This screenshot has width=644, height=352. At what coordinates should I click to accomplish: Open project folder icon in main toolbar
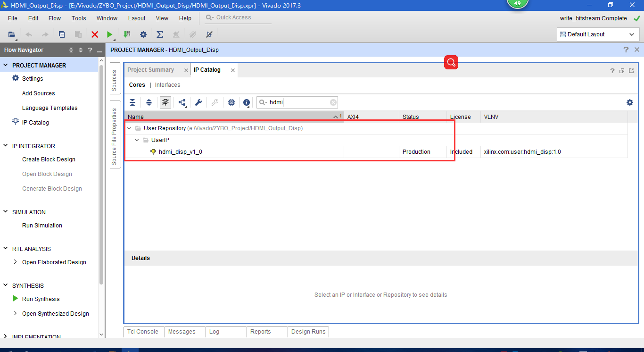click(12, 34)
